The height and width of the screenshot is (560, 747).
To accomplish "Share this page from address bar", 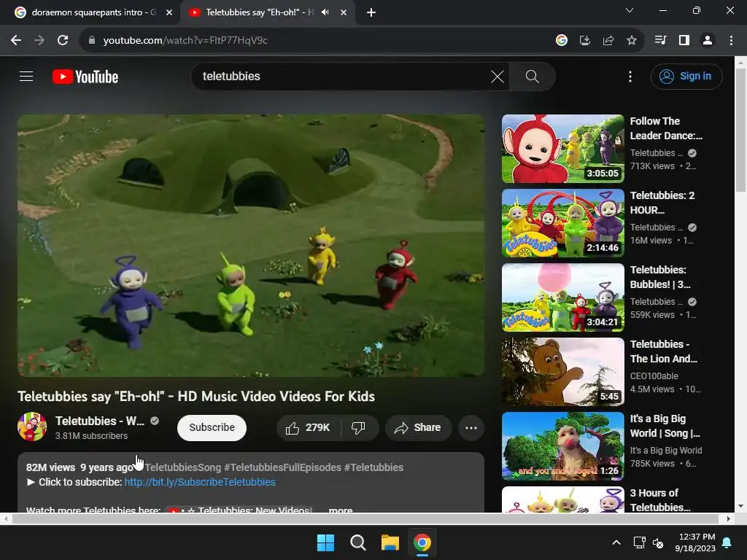I will [x=608, y=41].
